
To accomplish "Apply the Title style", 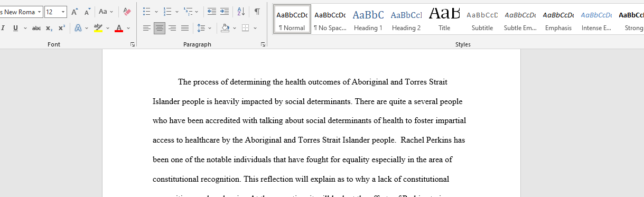I will [444, 20].
